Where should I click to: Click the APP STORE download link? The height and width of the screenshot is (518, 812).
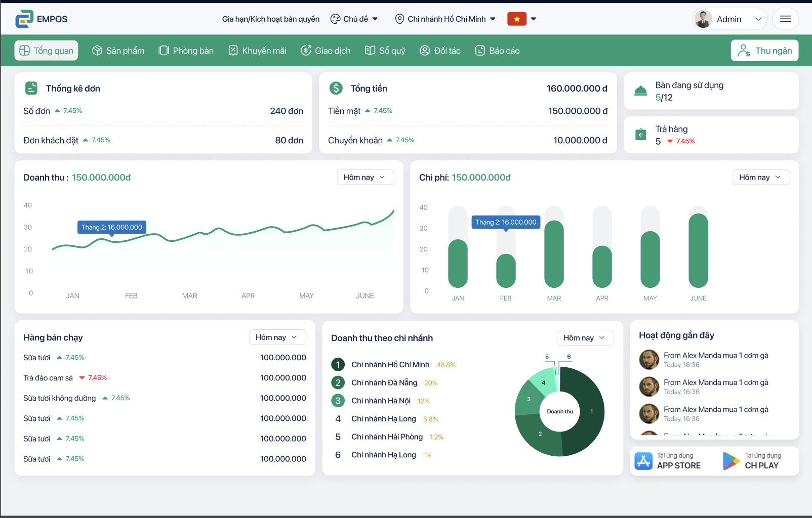tap(669, 461)
